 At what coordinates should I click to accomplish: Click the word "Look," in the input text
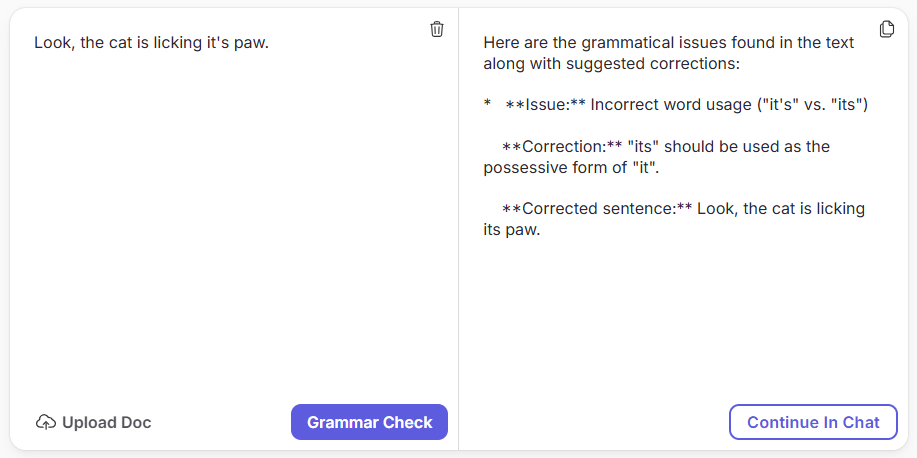(54, 43)
